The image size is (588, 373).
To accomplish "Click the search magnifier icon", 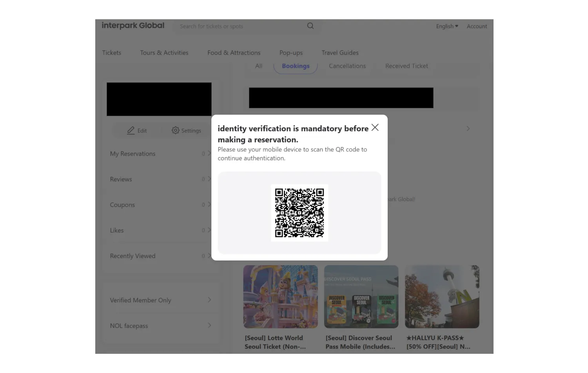I will pyautogui.click(x=310, y=26).
